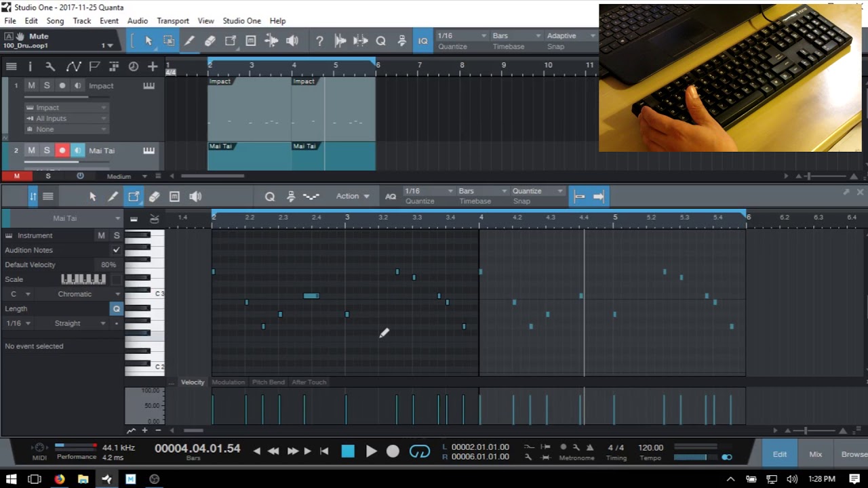Screen dimensions: 868x488
Task: Open the File menu
Action: click(x=10, y=21)
